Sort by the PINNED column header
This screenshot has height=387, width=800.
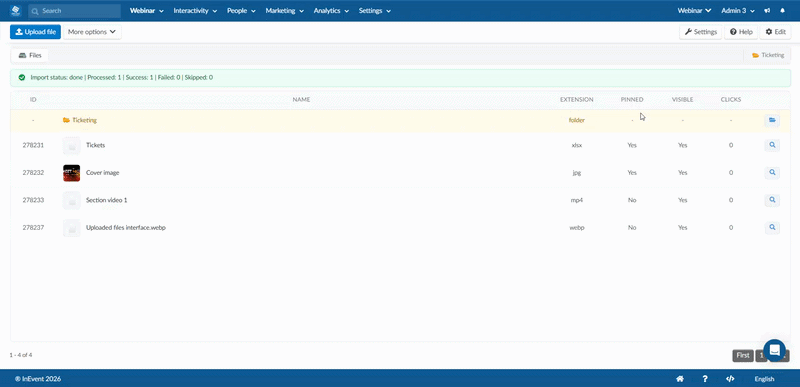pyautogui.click(x=632, y=99)
